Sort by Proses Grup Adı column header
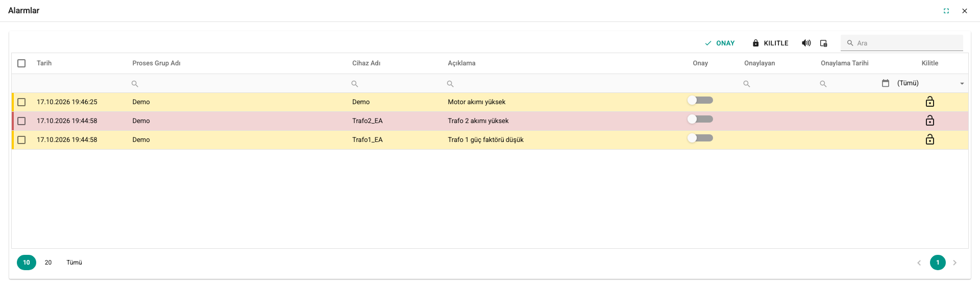980x286 pixels. (156, 63)
